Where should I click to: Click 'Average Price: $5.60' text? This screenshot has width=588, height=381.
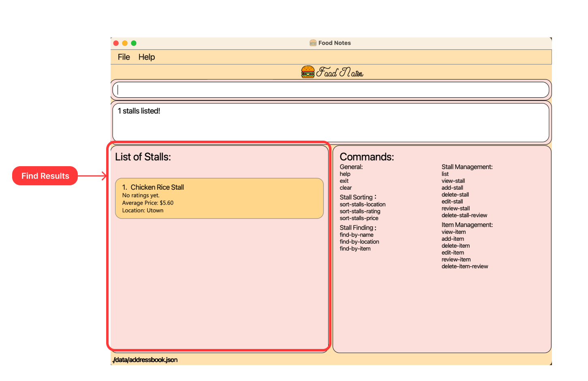[148, 203]
